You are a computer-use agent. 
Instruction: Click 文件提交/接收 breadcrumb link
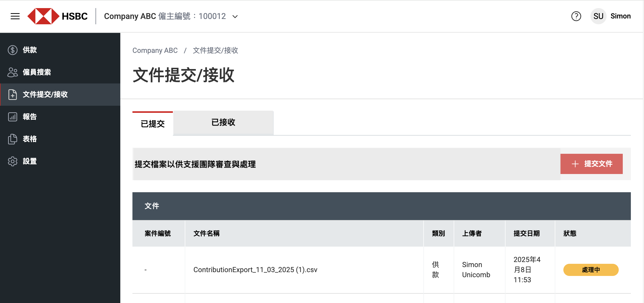(x=215, y=50)
